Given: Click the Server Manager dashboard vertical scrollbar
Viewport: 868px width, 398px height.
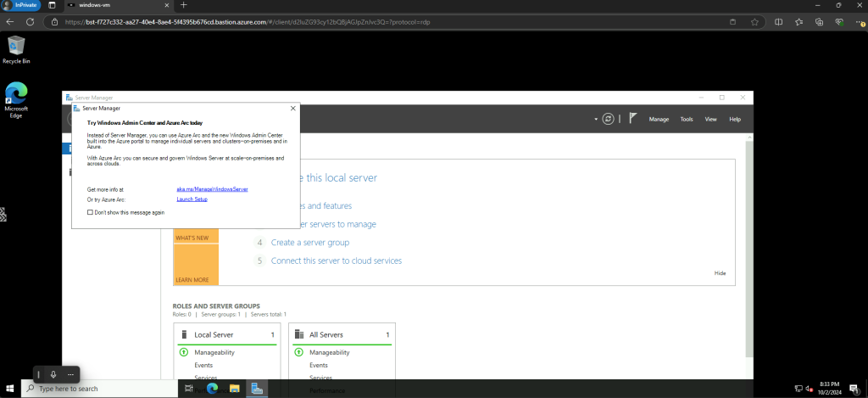Looking at the screenshot, I should [749, 249].
